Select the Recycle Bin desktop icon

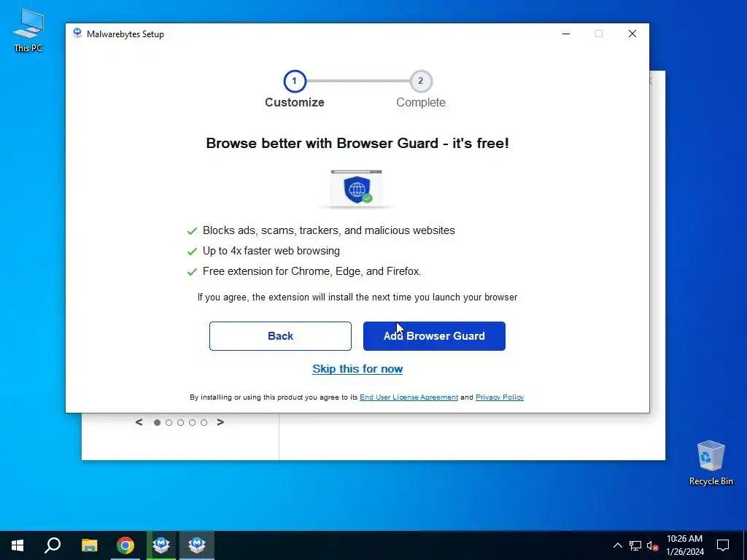(x=711, y=463)
